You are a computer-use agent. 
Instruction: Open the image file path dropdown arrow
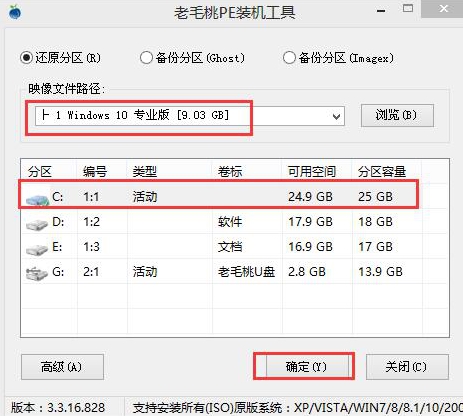(x=336, y=116)
